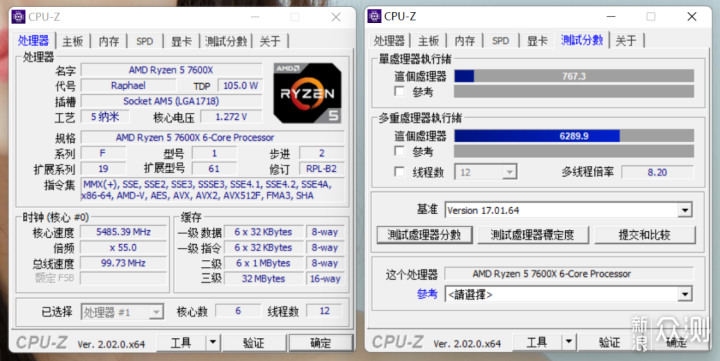Click multi-thread score bar 6289.9
This screenshot has height=361, width=720.
pos(574,136)
